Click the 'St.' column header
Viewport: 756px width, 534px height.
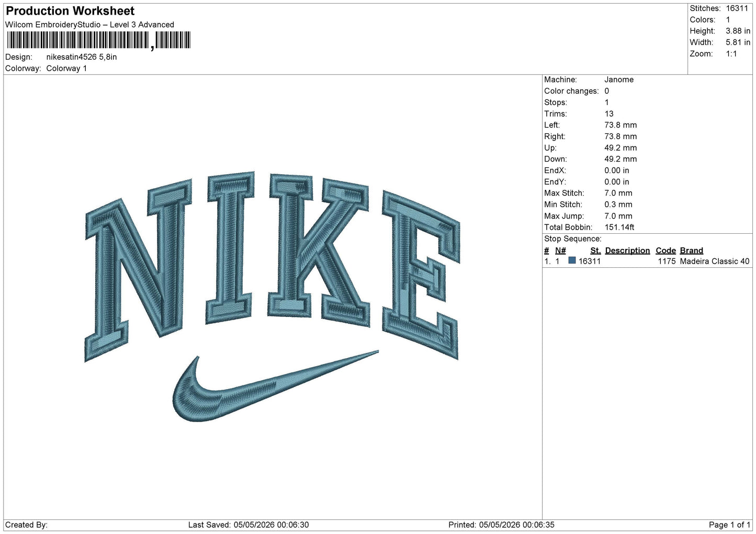(x=595, y=251)
